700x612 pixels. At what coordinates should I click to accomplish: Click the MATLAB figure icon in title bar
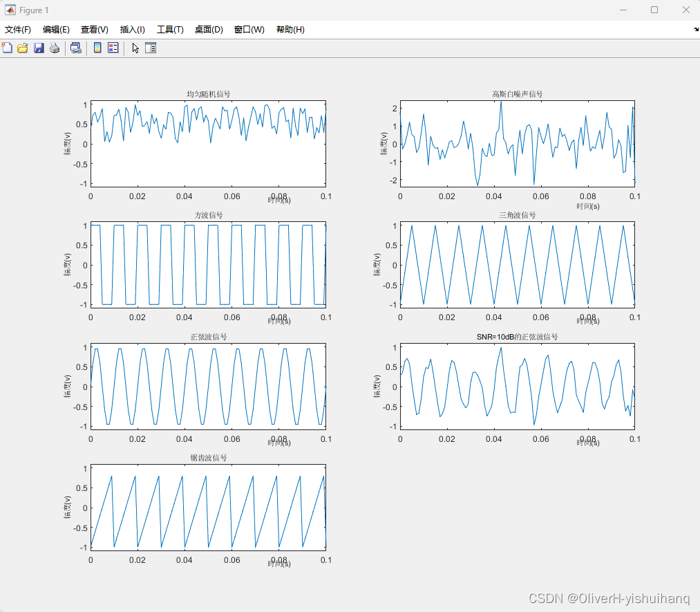click(10, 10)
